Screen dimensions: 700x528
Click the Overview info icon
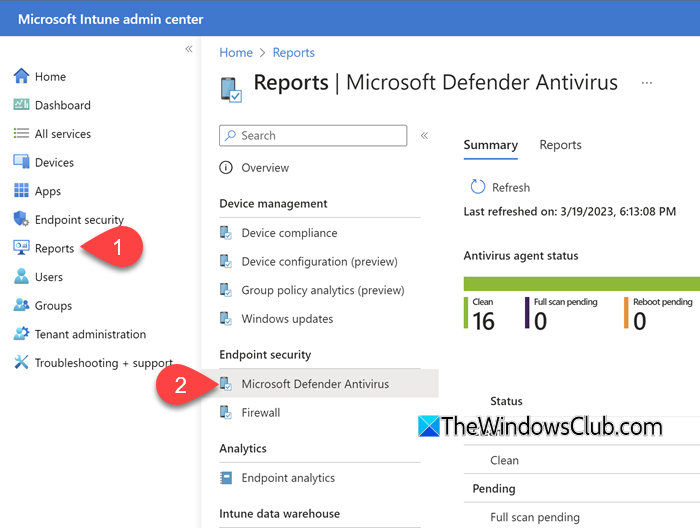226,167
